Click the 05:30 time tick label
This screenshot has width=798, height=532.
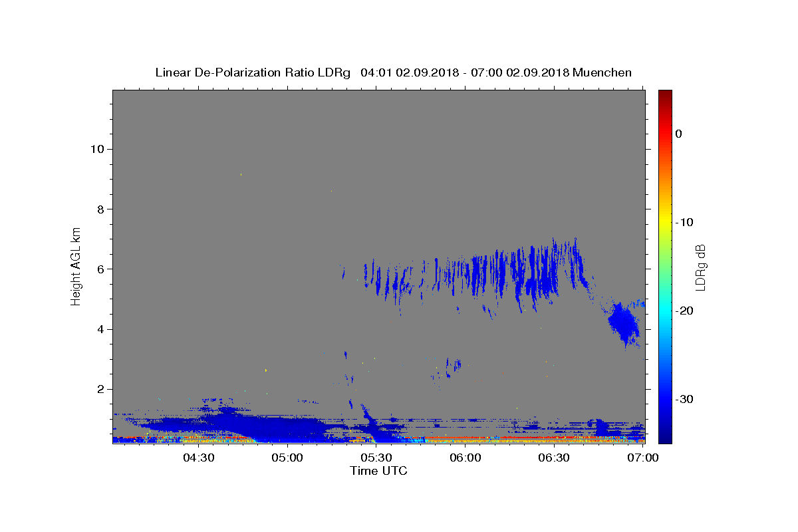click(376, 458)
